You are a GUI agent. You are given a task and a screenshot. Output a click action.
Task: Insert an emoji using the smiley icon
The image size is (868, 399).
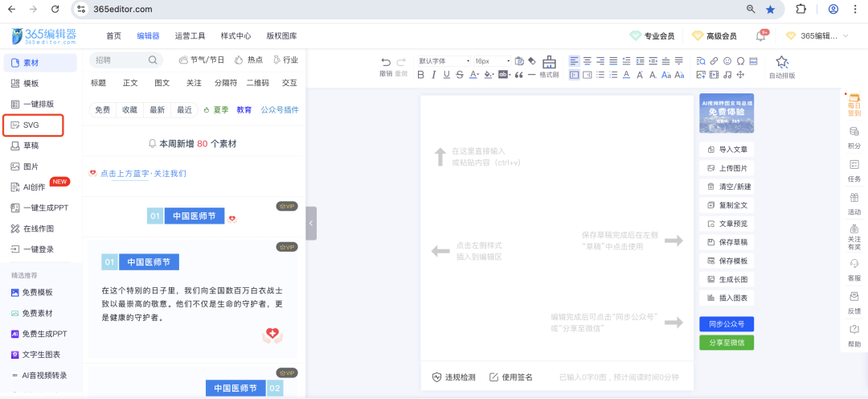[727, 61]
